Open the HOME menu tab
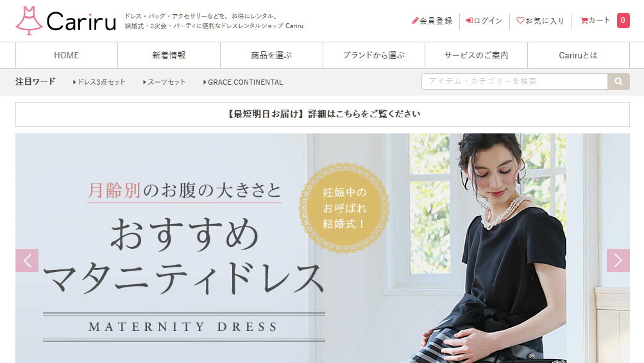 67,55
